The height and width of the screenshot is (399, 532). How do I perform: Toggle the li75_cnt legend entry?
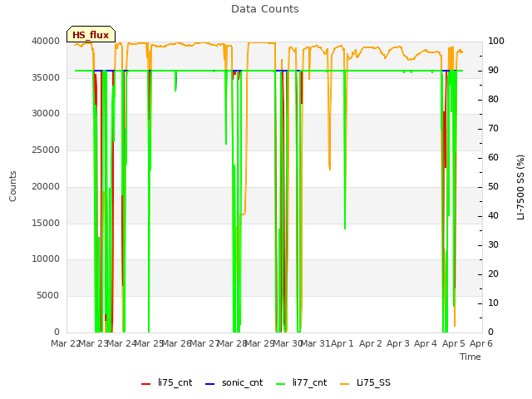(166, 383)
